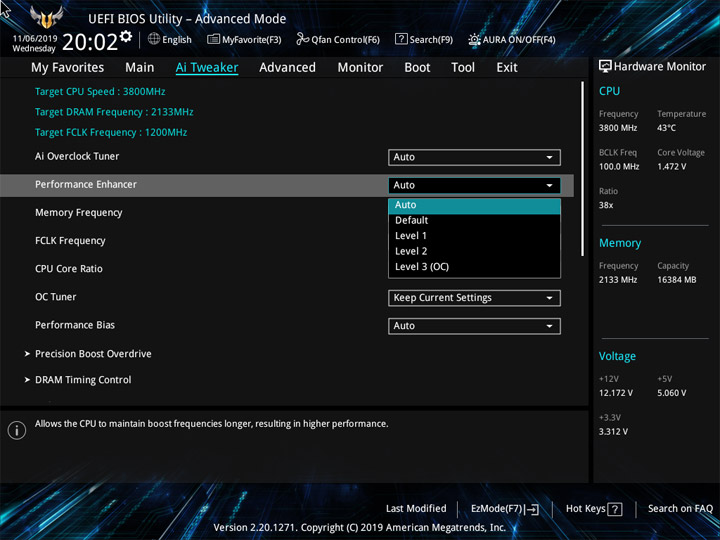This screenshot has width=720, height=540.
Task: Click the CPU Ratio 38x value
Action: coord(606,205)
